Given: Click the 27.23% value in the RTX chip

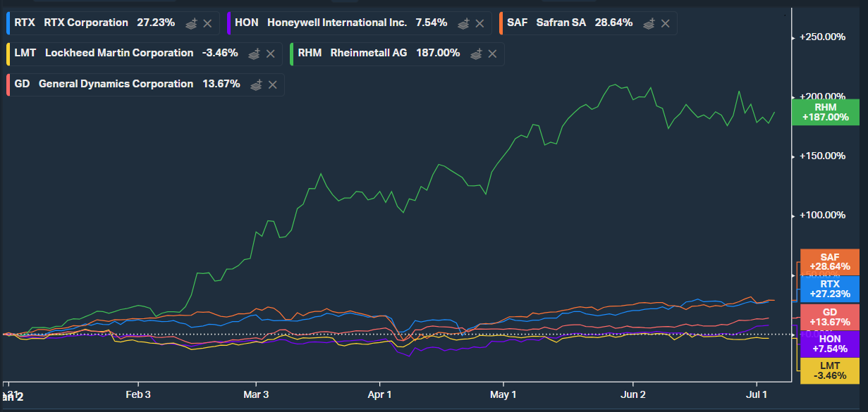Looking at the screenshot, I should point(155,23).
